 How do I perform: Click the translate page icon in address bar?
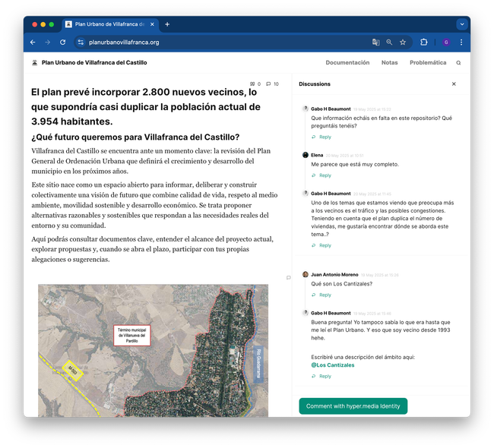375,43
